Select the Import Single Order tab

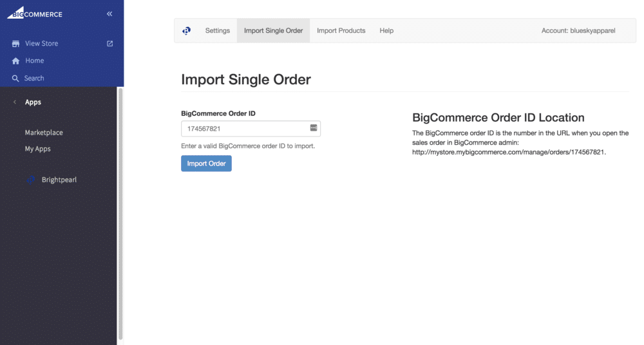[273, 31]
